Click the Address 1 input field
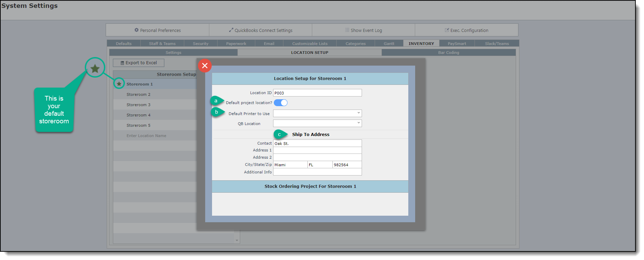This screenshot has width=644, height=260. pos(317,150)
